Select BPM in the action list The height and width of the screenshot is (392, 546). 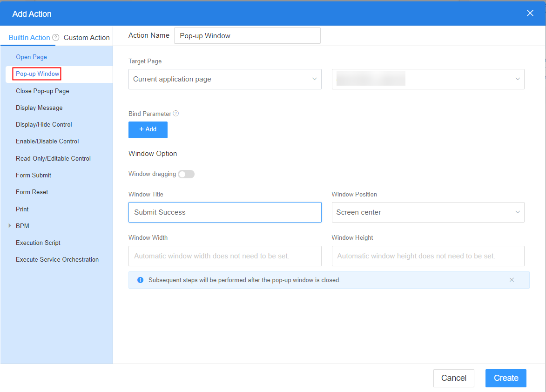(x=22, y=226)
